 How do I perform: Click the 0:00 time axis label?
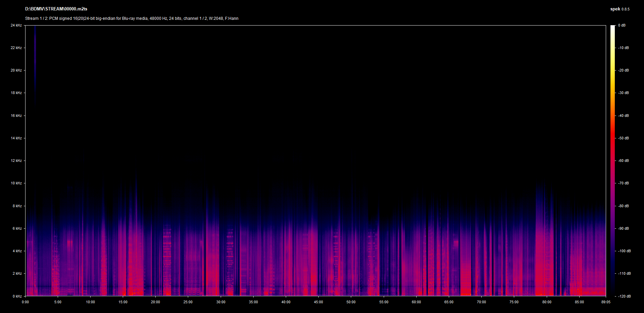(x=25, y=302)
